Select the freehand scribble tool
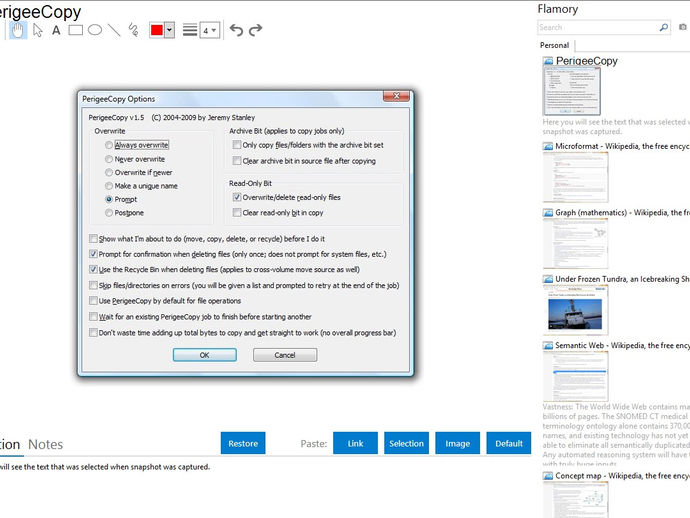The height and width of the screenshot is (518, 690). [133, 30]
